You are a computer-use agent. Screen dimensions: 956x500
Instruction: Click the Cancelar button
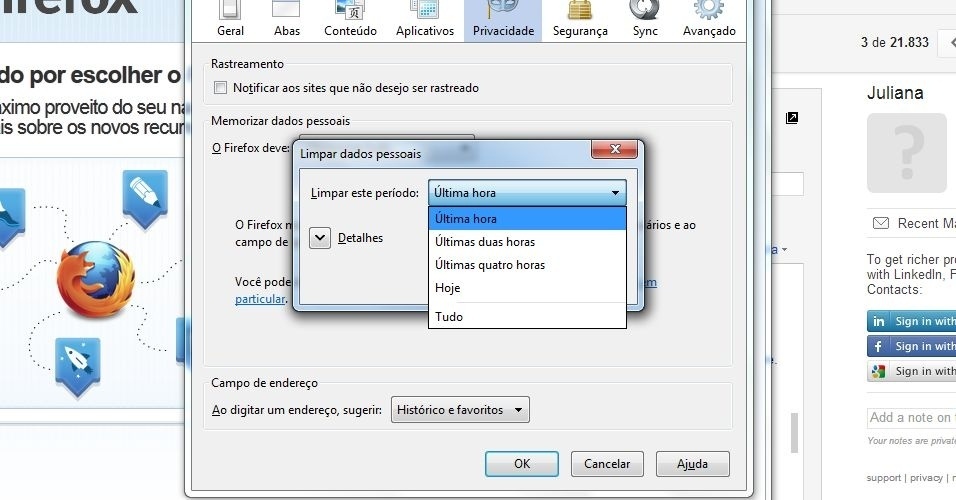pos(607,464)
